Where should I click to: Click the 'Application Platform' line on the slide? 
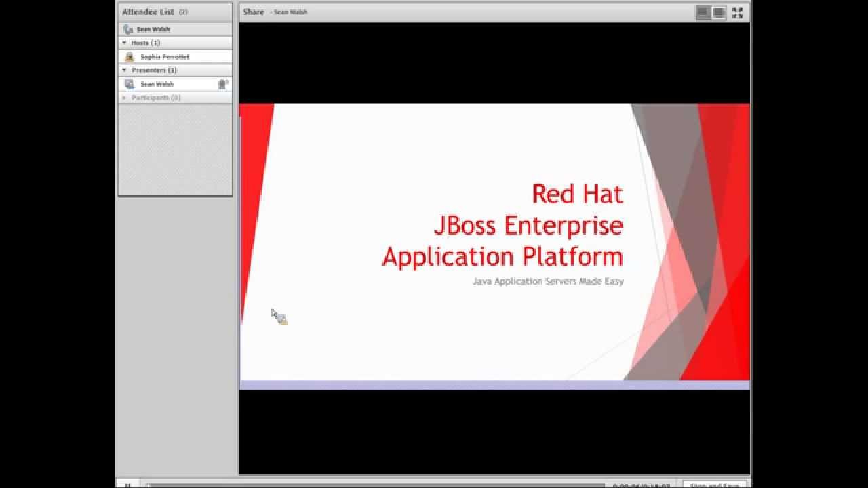[x=502, y=256]
